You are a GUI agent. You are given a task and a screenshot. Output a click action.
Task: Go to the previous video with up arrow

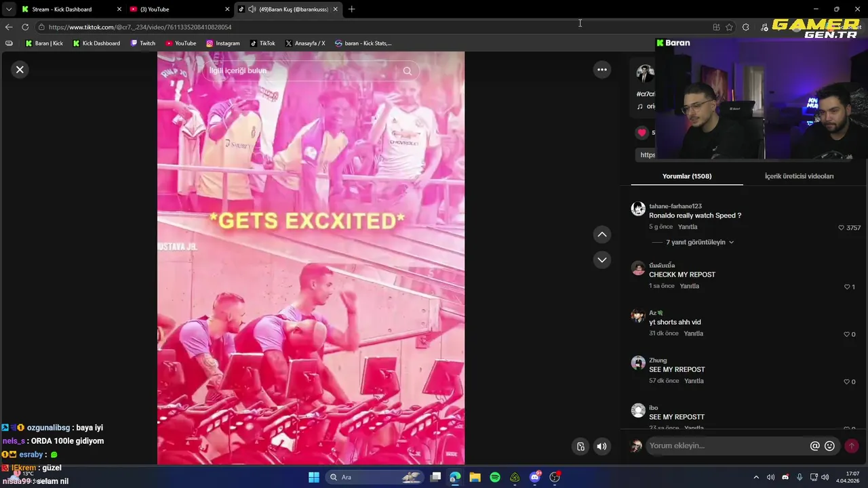pyautogui.click(x=601, y=235)
